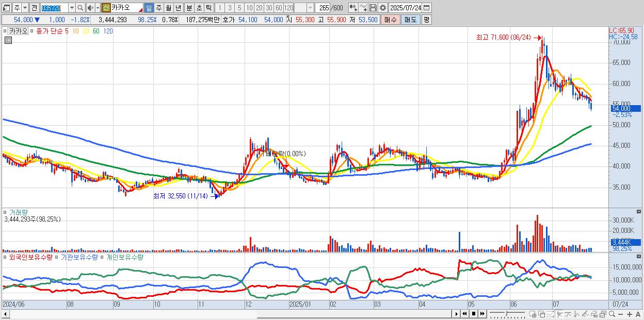Click the overlapping windows icon on bottom bar
Image resolution: width=644 pixels, height=320 pixels.
point(542,314)
